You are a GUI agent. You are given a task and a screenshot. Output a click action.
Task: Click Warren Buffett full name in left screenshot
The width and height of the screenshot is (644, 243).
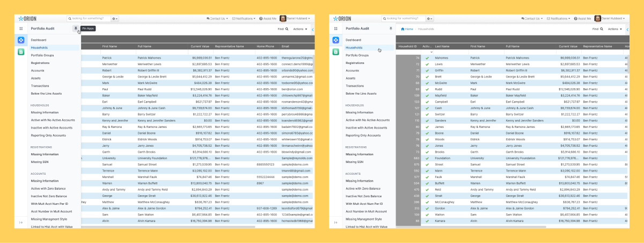(148, 183)
